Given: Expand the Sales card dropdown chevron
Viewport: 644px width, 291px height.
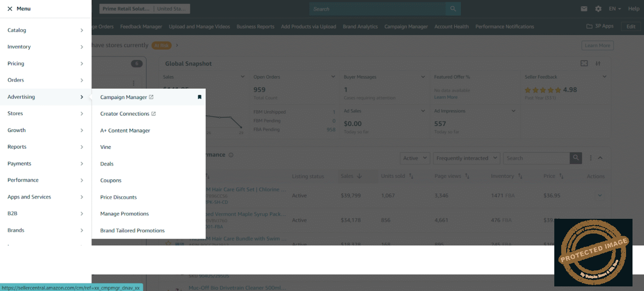Looking at the screenshot, I should [243, 77].
